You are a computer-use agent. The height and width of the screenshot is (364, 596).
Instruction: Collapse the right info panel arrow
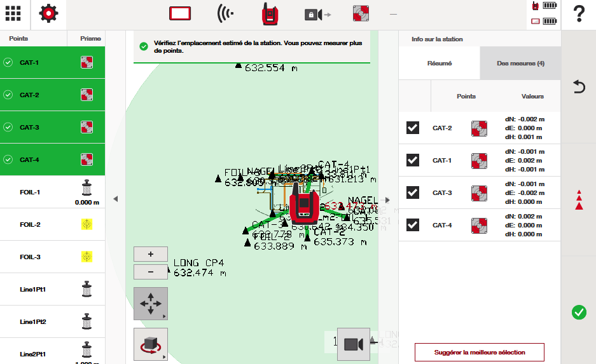click(388, 199)
